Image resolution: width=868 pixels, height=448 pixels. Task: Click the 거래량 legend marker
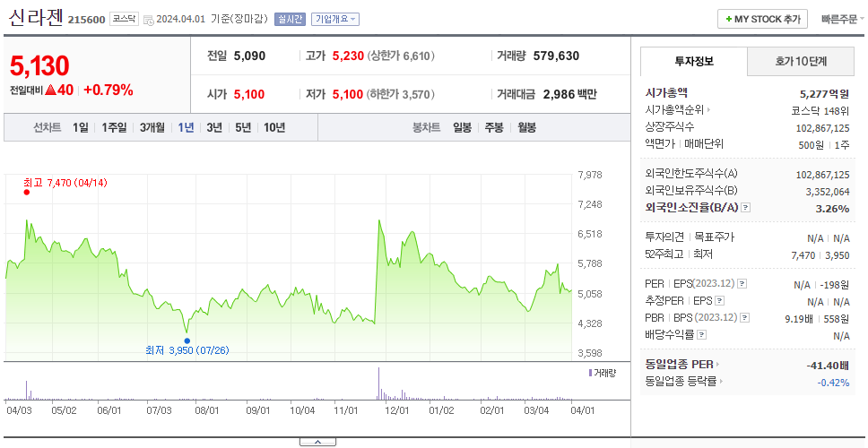coord(590,373)
